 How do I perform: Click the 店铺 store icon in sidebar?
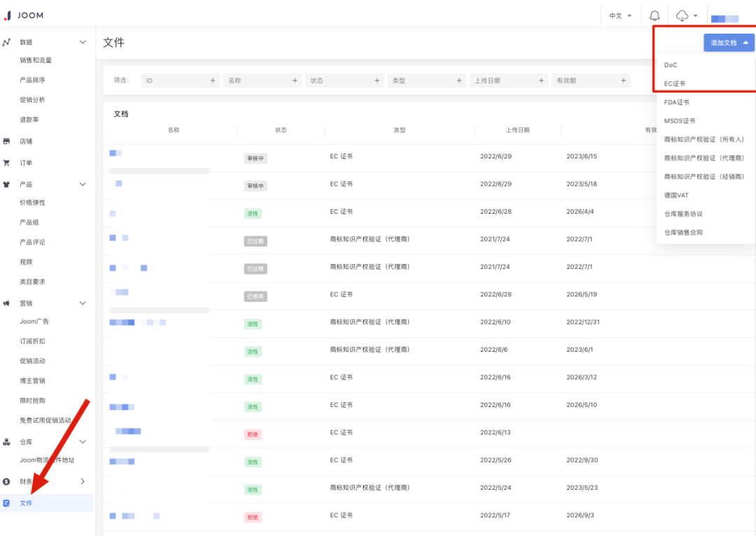pyautogui.click(x=7, y=141)
